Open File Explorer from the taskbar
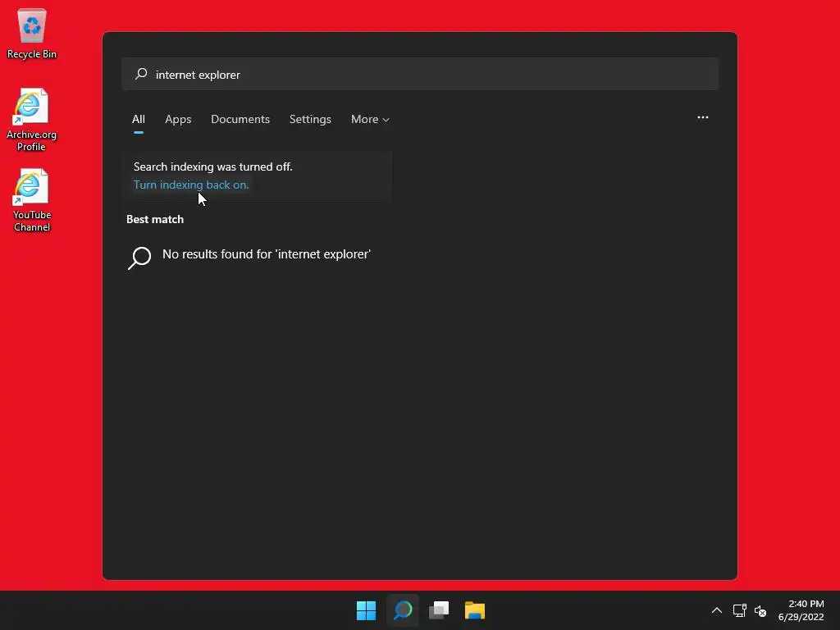The width and height of the screenshot is (840, 630). tap(475, 610)
